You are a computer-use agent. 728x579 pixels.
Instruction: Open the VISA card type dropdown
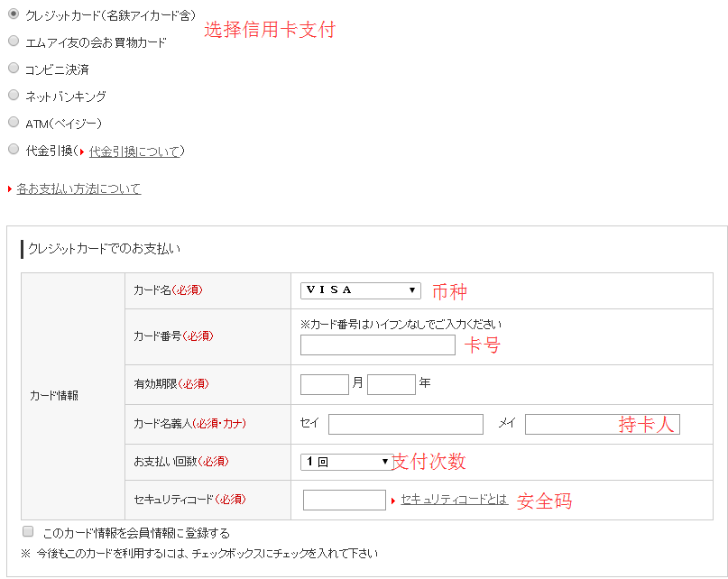click(360, 290)
